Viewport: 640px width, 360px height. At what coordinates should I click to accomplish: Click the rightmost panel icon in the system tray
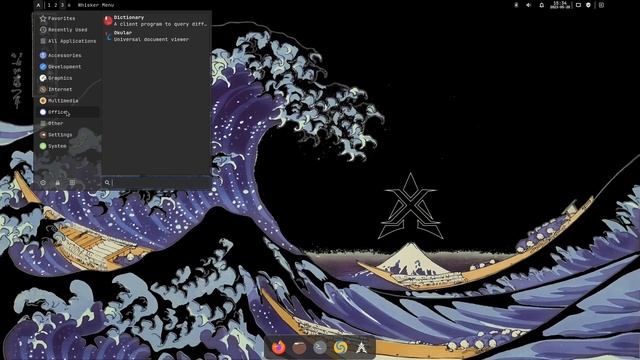point(601,5)
